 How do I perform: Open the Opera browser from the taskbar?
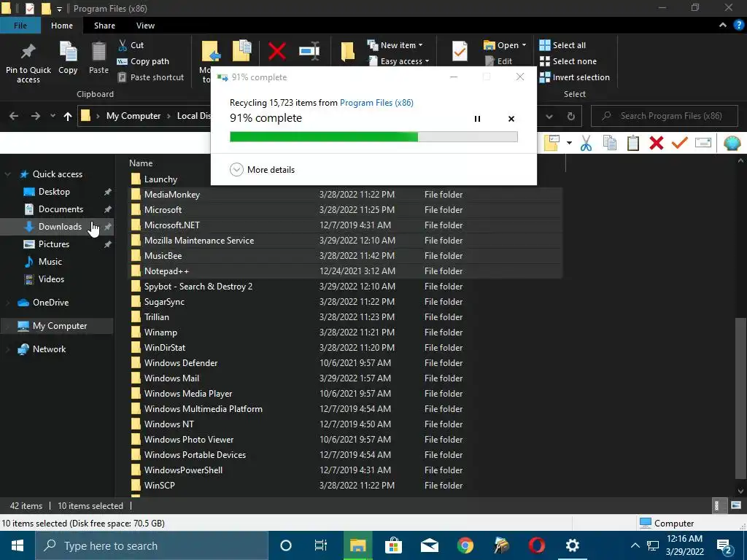536,545
